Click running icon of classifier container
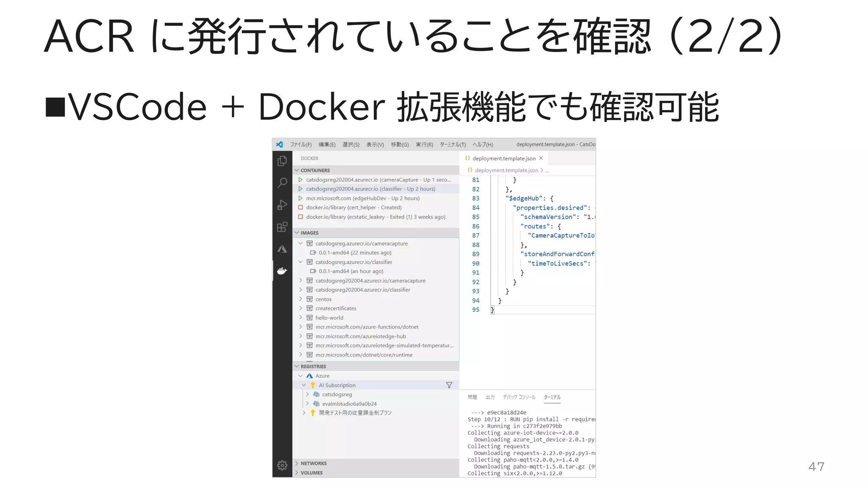The width and height of the screenshot is (868, 488). (300, 189)
